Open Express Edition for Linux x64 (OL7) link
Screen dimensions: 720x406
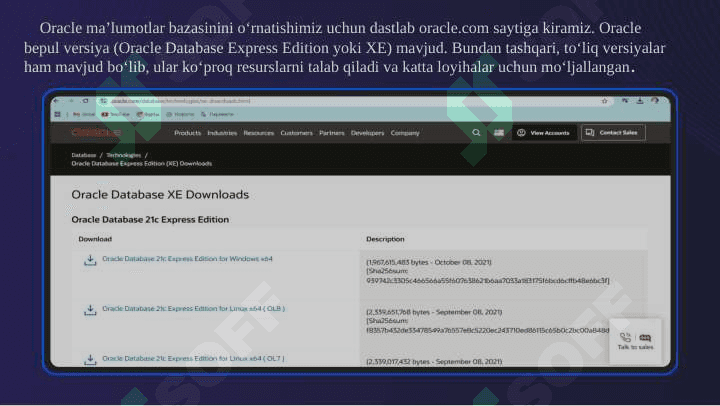pyautogui.click(x=193, y=358)
